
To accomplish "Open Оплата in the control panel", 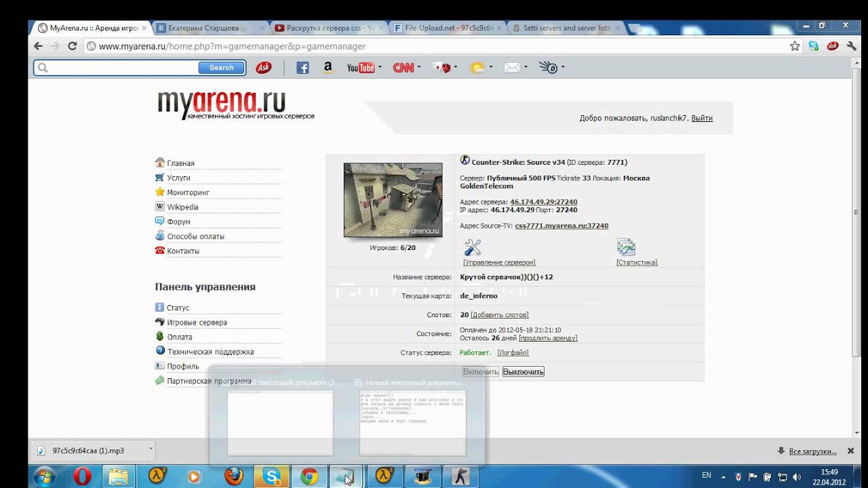I will point(180,337).
